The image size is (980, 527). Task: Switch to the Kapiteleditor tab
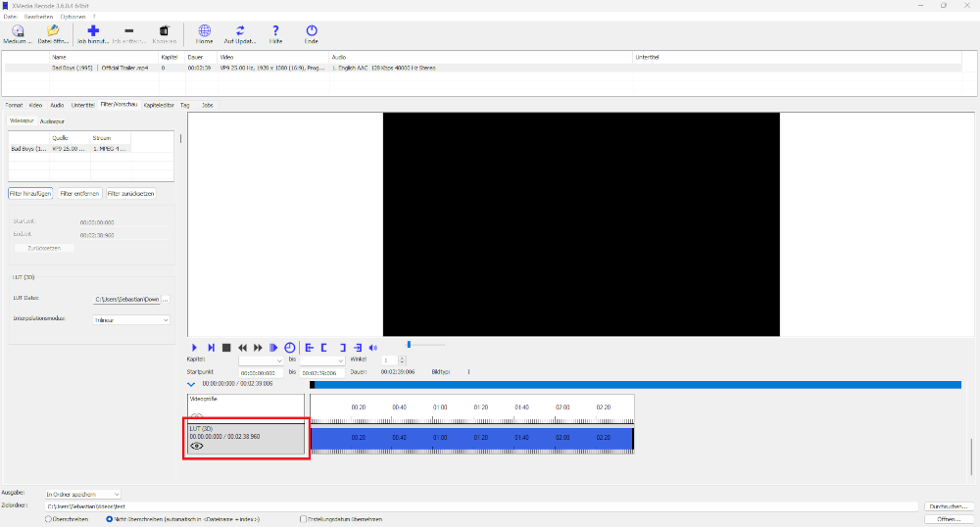tap(159, 105)
